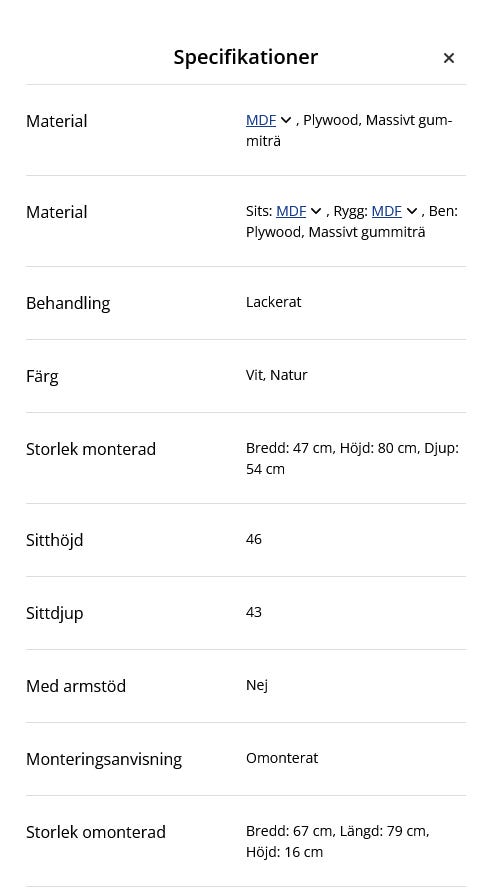Open the Rygg MDF link
This screenshot has width=495, height=894.
(x=387, y=211)
